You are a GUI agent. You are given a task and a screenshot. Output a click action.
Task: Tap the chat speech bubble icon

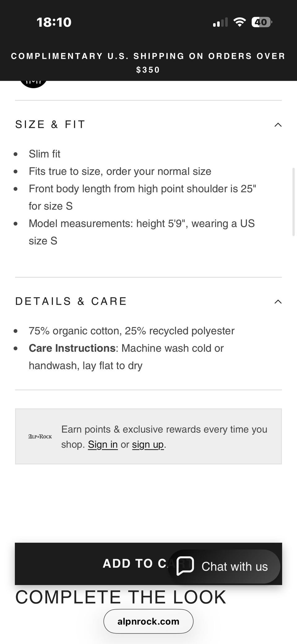pyautogui.click(x=185, y=566)
